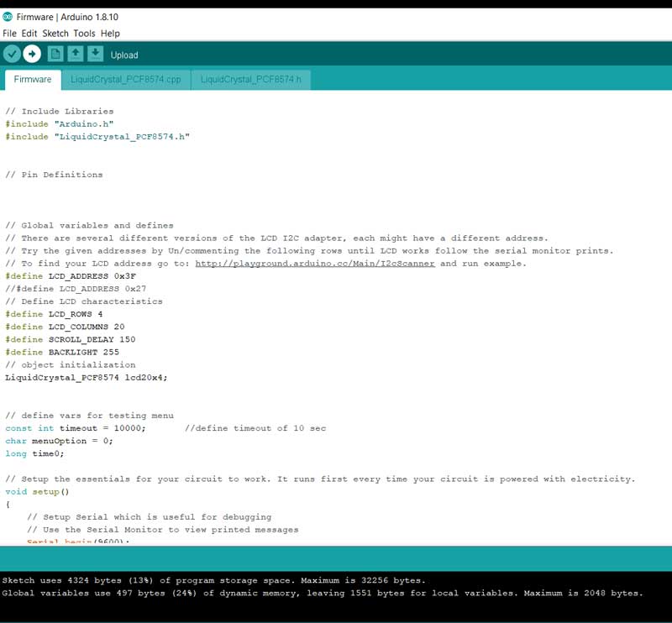The image size is (672, 623).
Task: Click the '// Include Libraries' comment
Action: (x=59, y=112)
